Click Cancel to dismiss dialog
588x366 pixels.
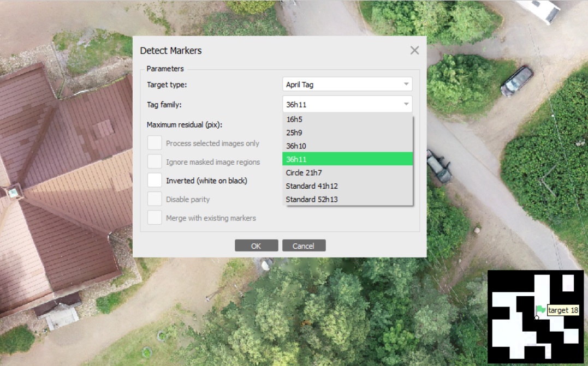tap(304, 246)
